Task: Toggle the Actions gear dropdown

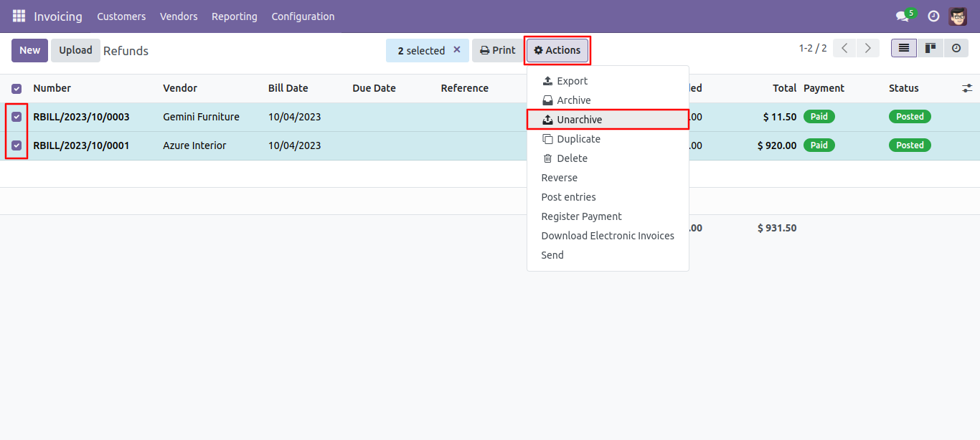Action: 557,50
